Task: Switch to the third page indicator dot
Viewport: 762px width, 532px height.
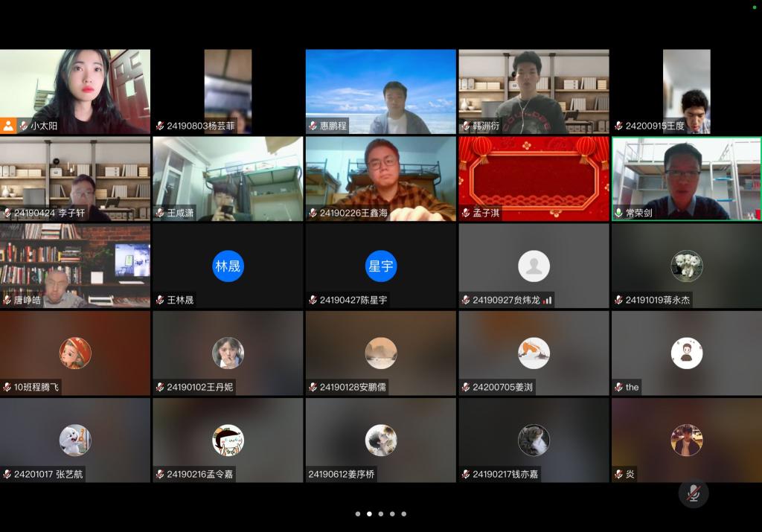Action: coord(381,513)
